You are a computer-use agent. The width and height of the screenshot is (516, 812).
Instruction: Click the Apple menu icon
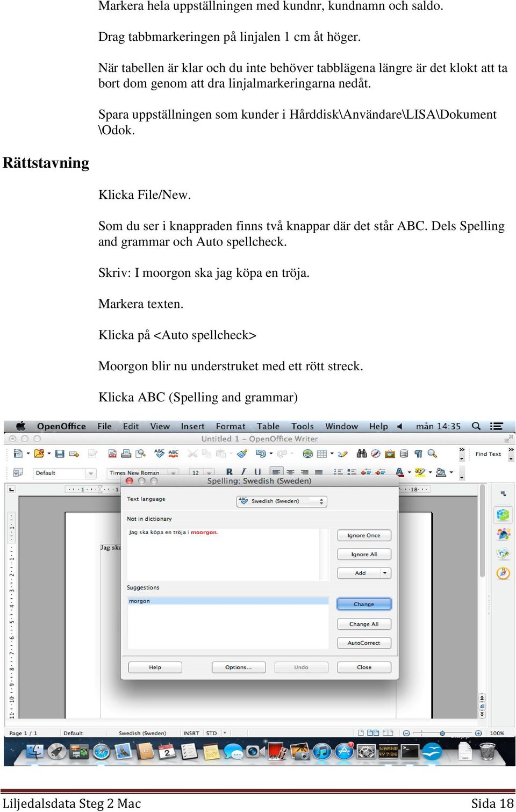point(20,426)
